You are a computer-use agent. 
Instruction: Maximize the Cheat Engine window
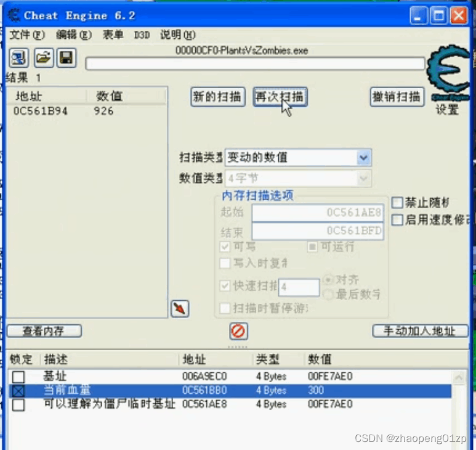(438, 15)
